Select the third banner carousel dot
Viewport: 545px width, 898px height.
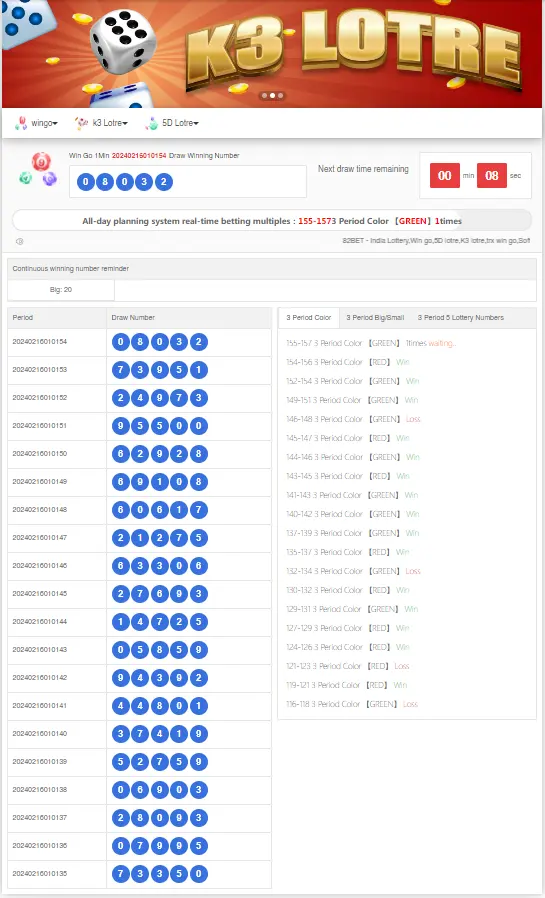pyautogui.click(x=281, y=96)
